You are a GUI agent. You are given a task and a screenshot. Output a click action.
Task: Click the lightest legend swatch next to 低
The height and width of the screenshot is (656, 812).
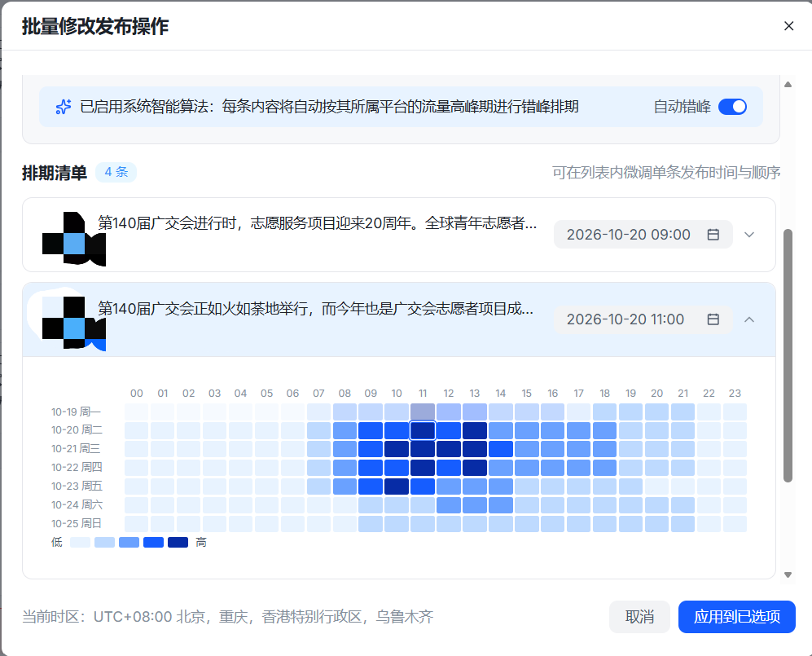coord(80,543)
